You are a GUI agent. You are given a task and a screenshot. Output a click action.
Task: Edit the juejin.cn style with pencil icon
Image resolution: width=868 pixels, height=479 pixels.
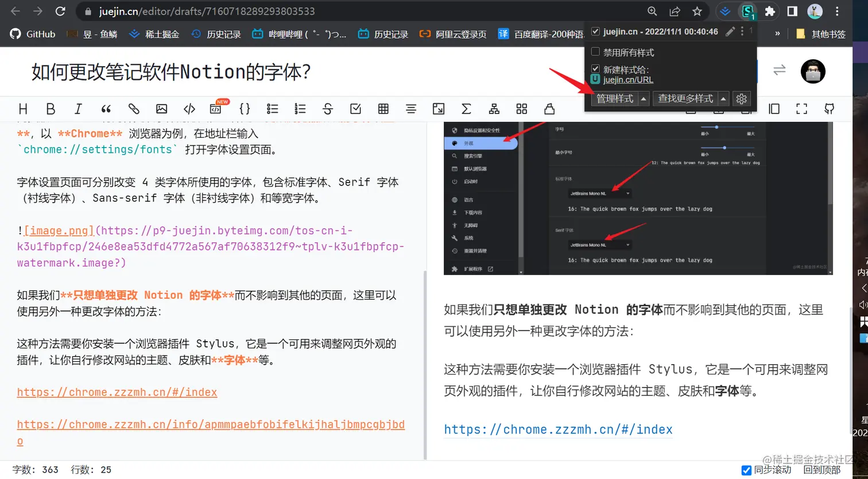730,32
